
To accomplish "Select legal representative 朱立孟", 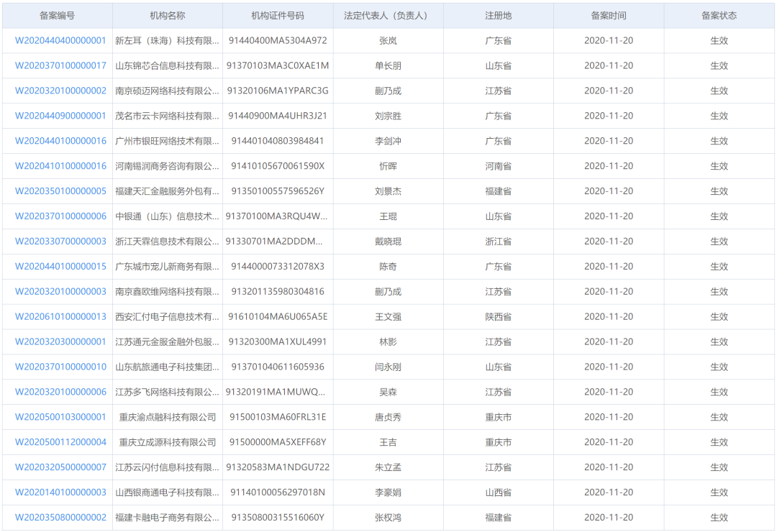I will coord(388,467).
